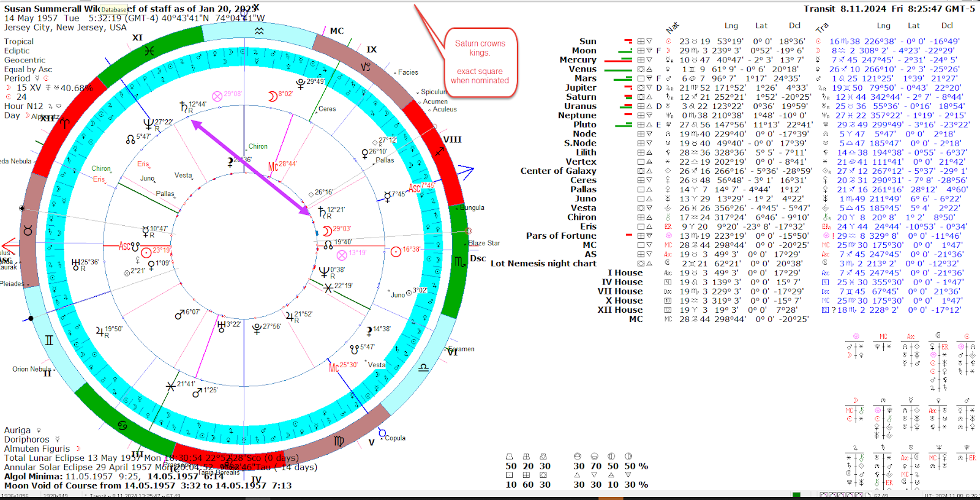Click the Pisces sign glyph on the outer ring
Screen dimensions: 980x500
tap(149, 51)
